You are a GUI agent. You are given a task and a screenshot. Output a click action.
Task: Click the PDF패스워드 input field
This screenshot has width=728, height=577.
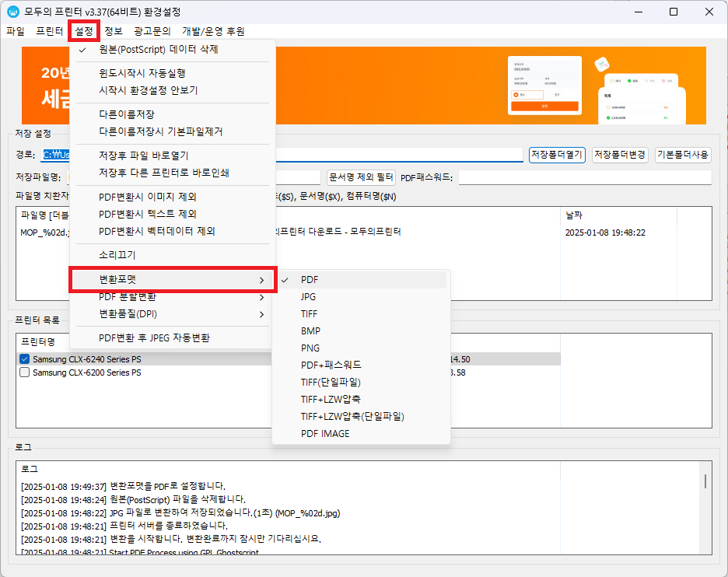pyautogui.click(x=585, y=177)
